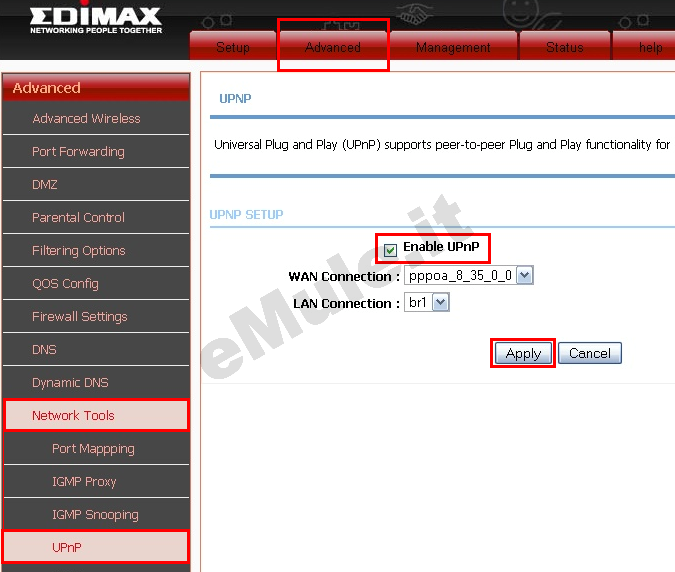Click the Apply button

pos(523,353)
